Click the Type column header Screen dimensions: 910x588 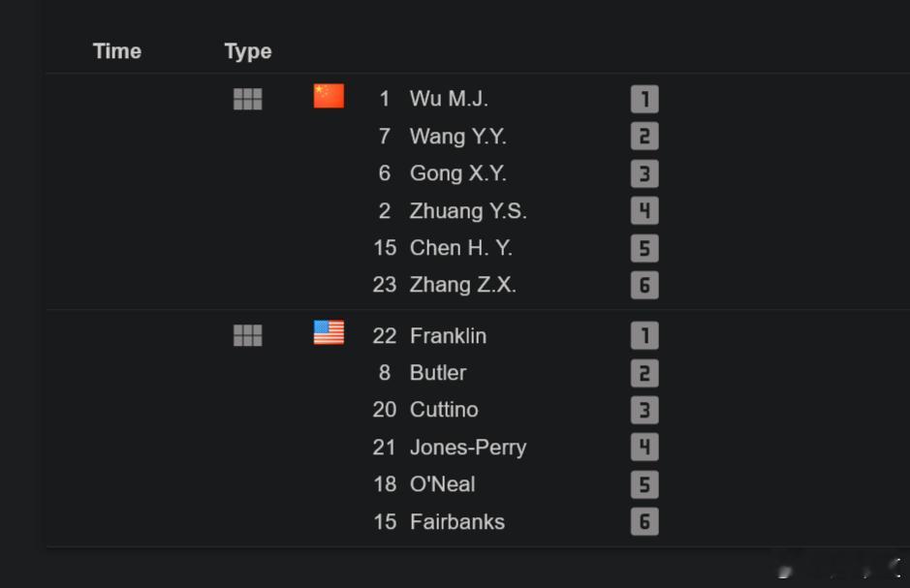248,51
